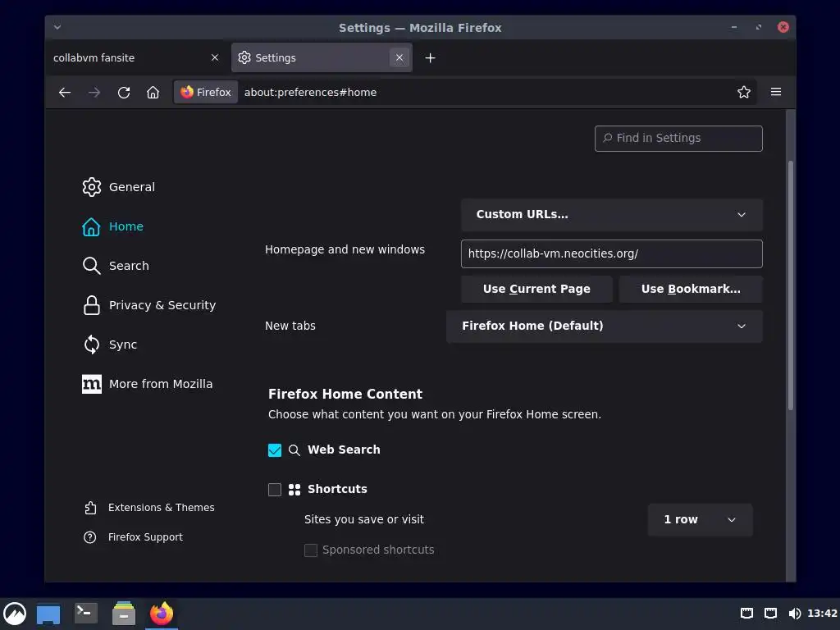Click the first network tray icon
This screenshot has width=840, height=630.
pos(746,614)
